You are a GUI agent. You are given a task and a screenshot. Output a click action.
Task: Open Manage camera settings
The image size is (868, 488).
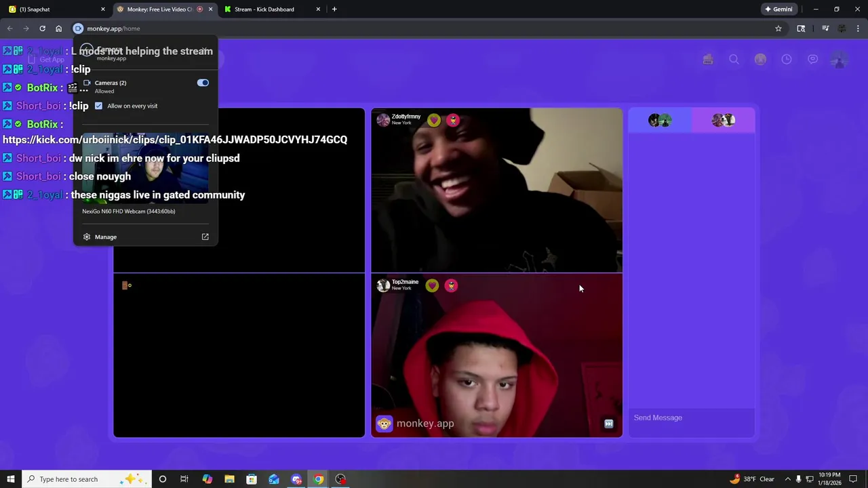(x=106, y=237)
